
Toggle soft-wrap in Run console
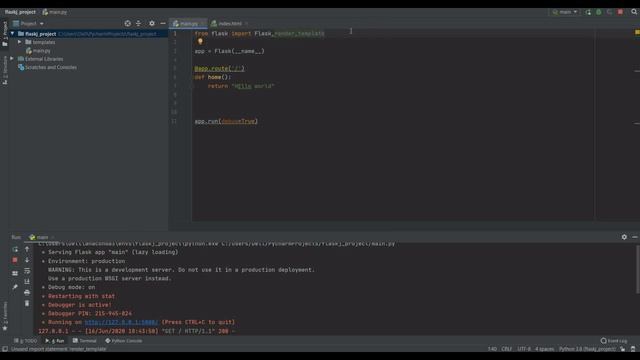coord(27,271)
